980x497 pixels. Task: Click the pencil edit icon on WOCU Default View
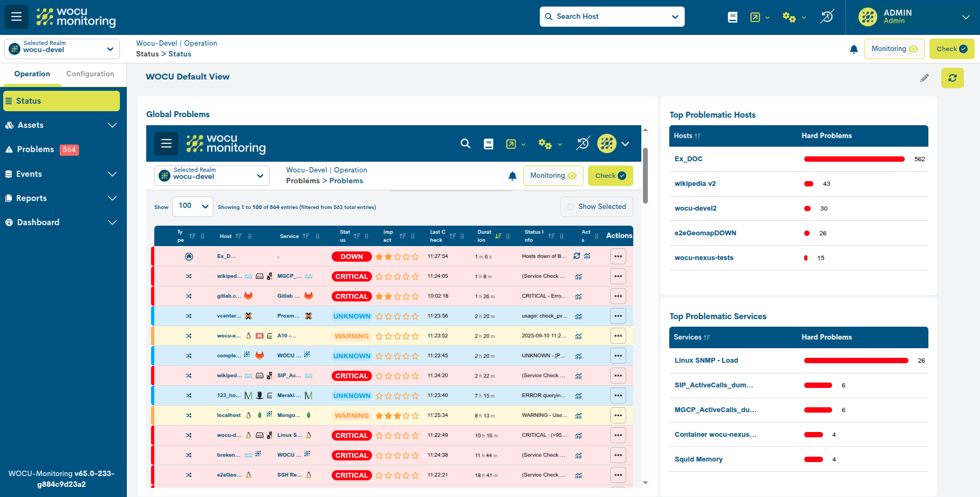[x=925, y=78]
